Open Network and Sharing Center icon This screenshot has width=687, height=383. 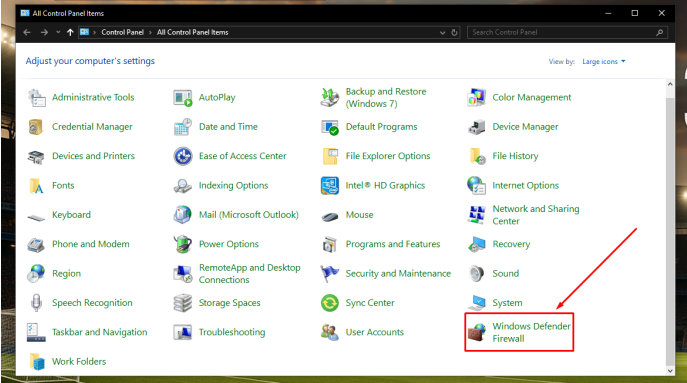click(476, 215)
